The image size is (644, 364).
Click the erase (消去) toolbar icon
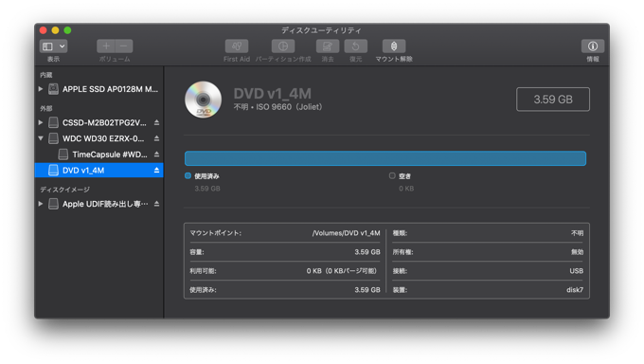point(328,46)
